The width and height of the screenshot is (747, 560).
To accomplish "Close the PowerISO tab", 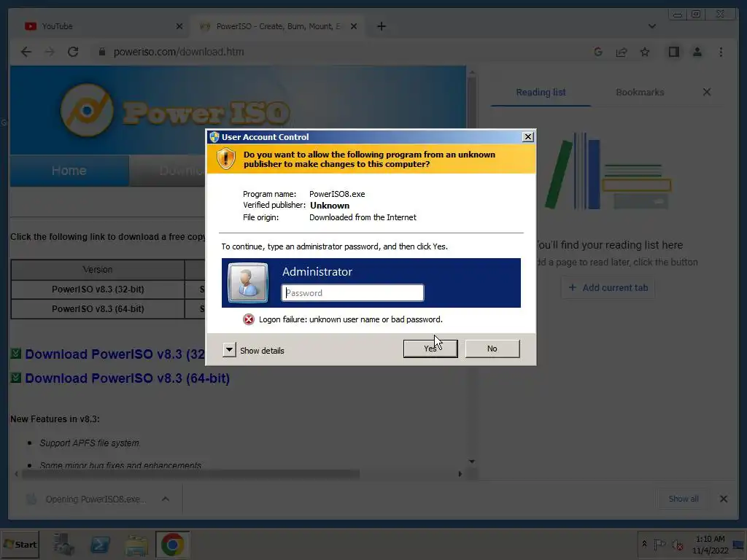I will (x=354, y=26).
